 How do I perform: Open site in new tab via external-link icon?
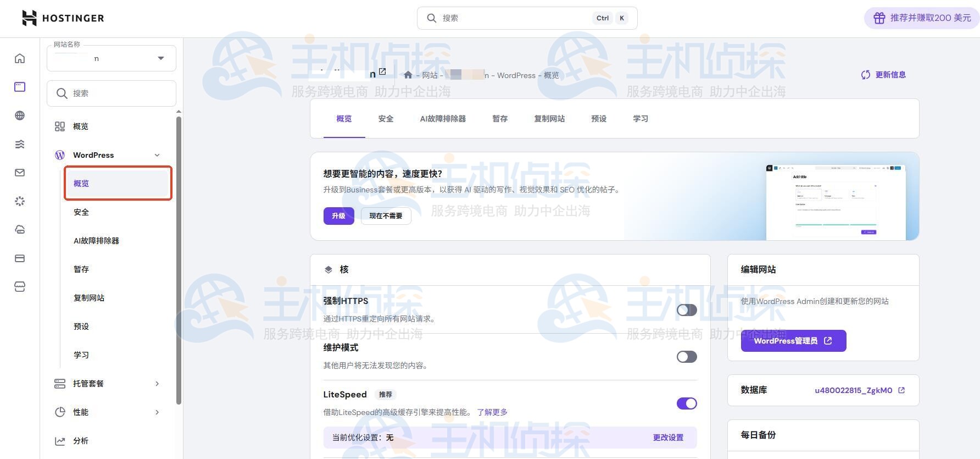(x=382, y=71)
